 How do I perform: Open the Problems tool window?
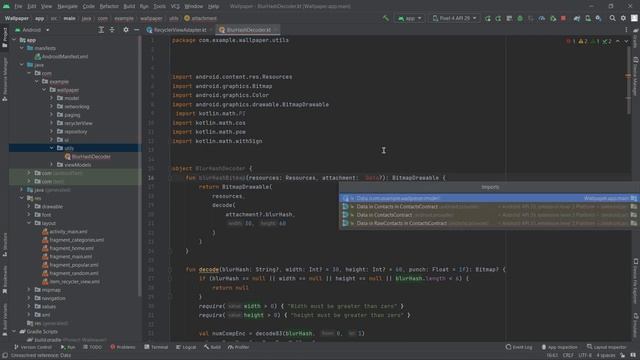(123, 347)
